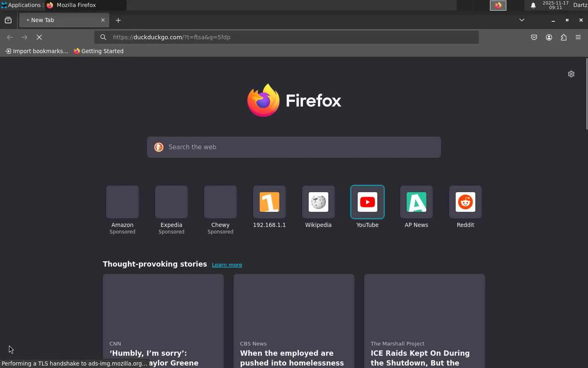Open The Marshall Project ICE Raids story
588x368 pixels.
425,321
